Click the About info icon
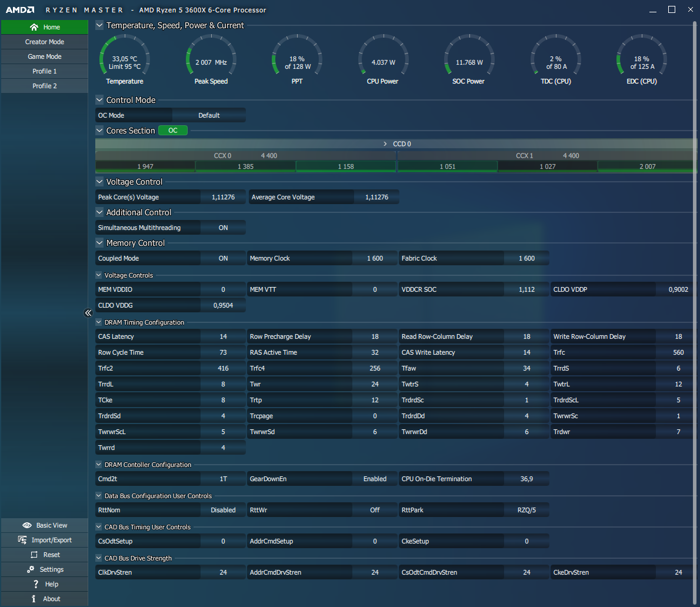The width and height of the screenshot is (700, 607). [x=34, y=599]
